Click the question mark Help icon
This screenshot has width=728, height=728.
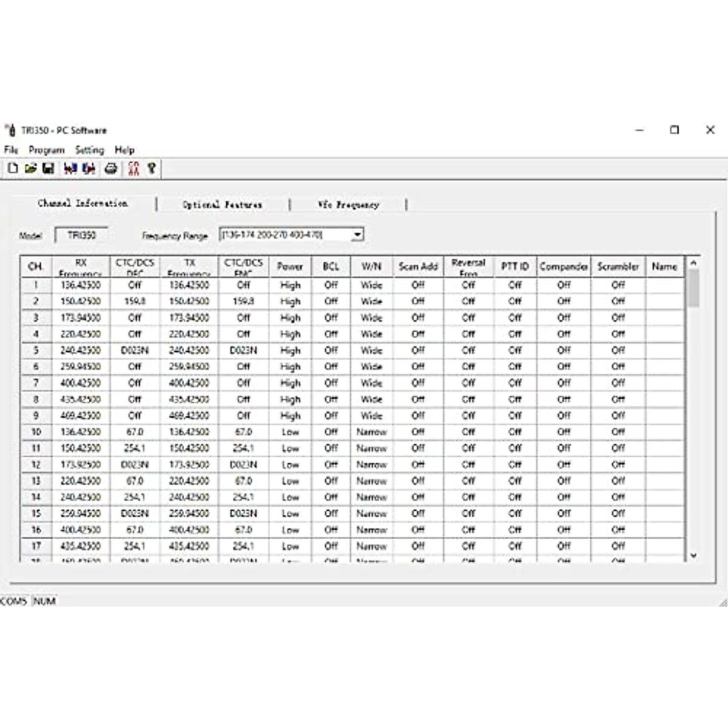click(152, 169)
